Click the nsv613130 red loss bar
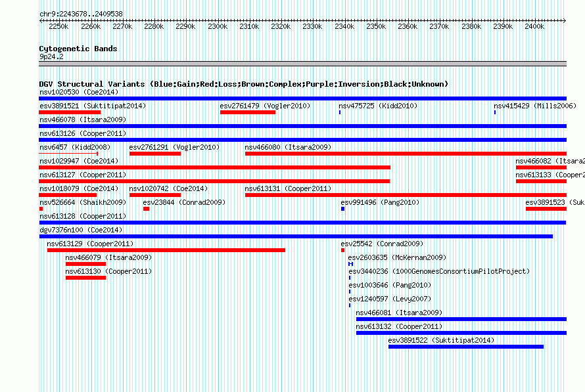 86,278
